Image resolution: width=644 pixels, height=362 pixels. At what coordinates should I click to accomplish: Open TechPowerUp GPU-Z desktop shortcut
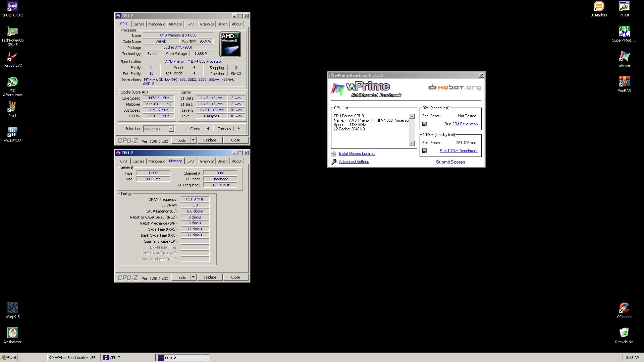click(x=12, y=36)
